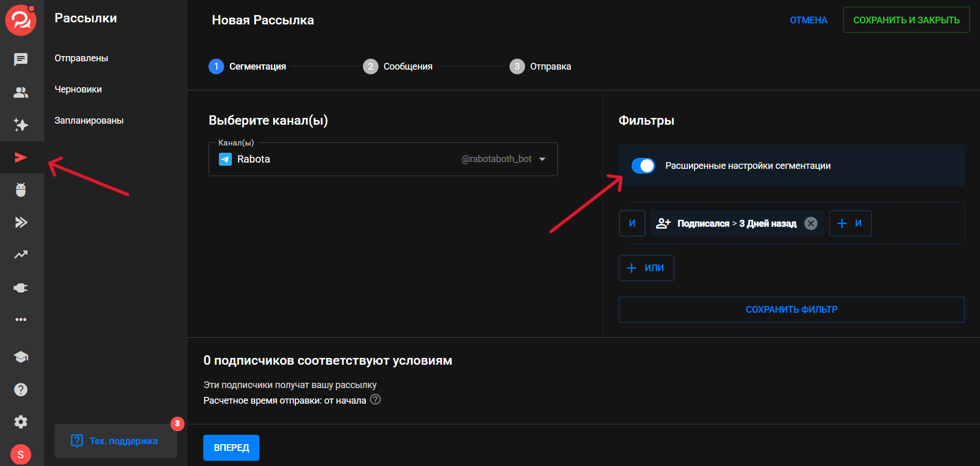
Task: Go to step 1 'Сегментация'
Action: point(247,66)
